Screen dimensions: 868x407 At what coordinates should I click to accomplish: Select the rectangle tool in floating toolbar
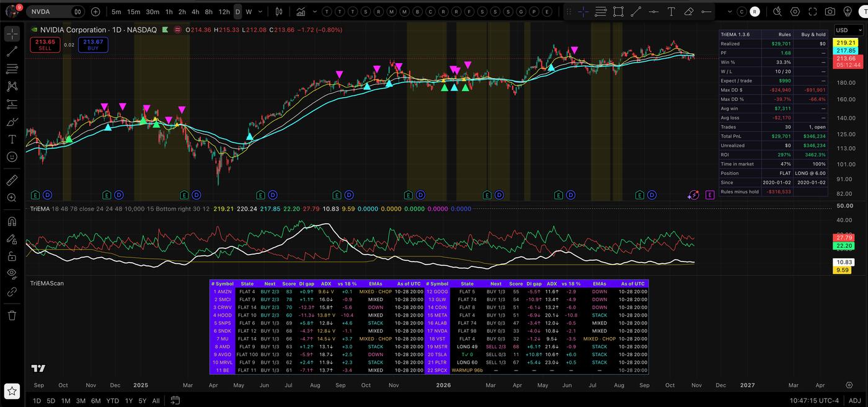618,11
